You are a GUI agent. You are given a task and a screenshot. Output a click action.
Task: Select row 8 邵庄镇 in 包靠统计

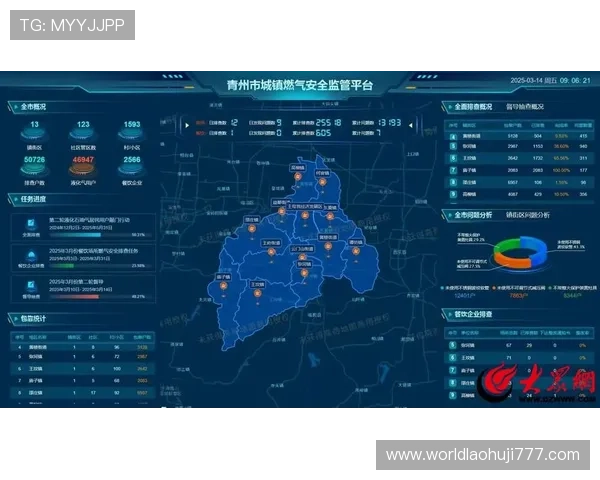[x=83, y=392]
